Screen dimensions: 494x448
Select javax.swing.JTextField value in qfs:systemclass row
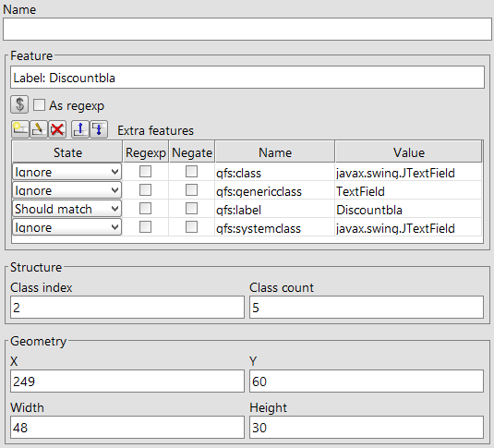point(408,227)
